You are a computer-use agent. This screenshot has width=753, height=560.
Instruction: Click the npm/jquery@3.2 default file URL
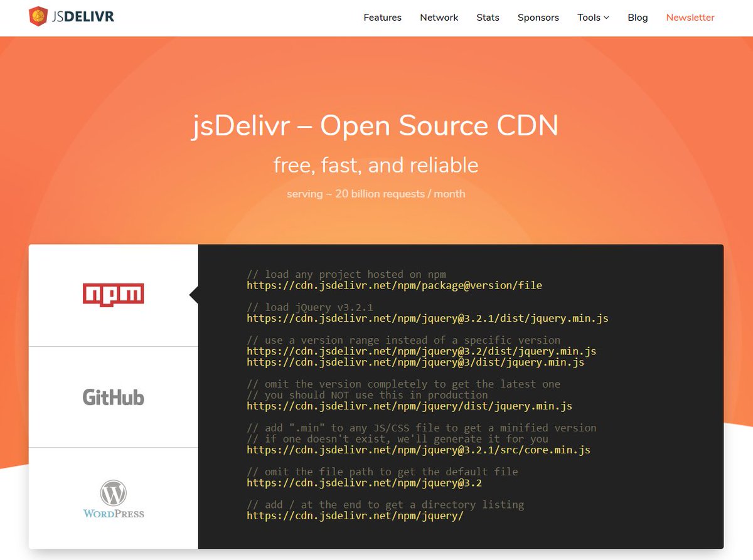(x=364, y=483)
